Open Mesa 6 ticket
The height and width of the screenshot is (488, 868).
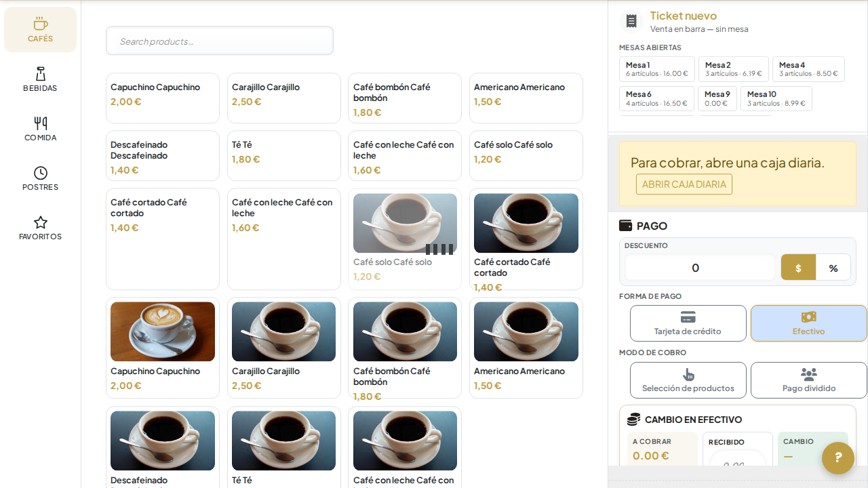coord(656,99)
